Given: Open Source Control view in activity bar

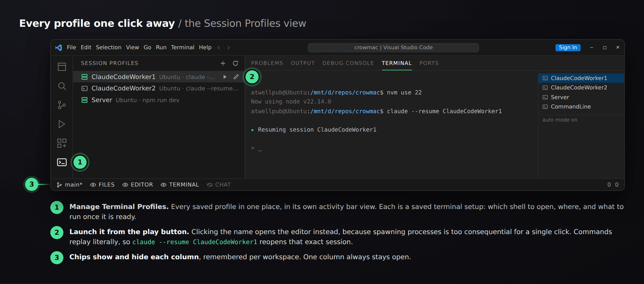Looking at the screenshot, I should coord(62,105).
